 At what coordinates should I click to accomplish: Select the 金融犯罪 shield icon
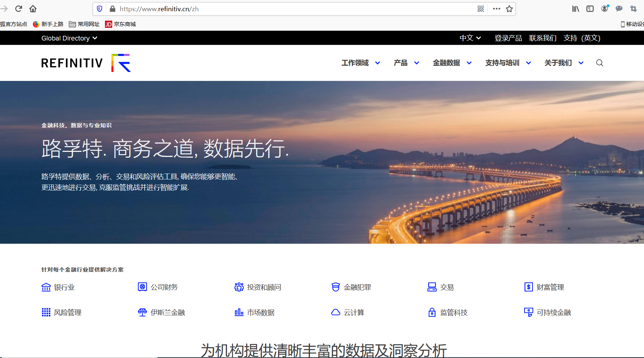[x=336, y=287]
